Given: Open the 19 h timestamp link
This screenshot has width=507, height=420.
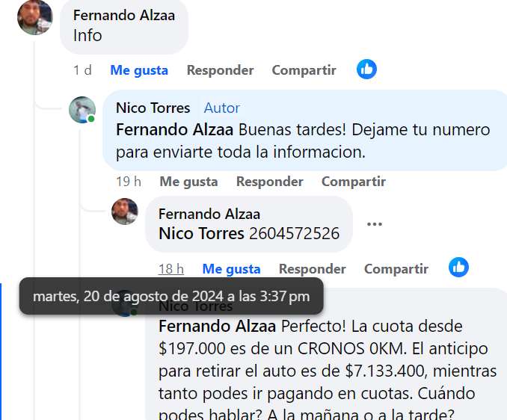Looking at the screenshot, I should (x=129, y=182).
